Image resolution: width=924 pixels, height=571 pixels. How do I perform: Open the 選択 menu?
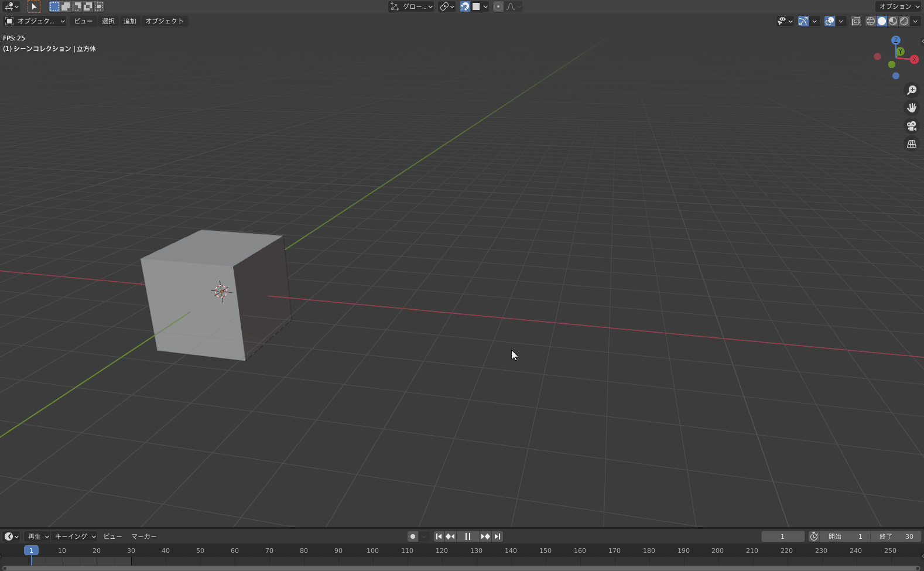pos(108,21)
